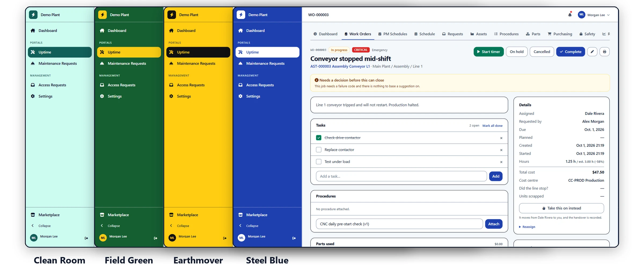Check the Test under load checkbox
Image resolution: width=644 pixels, height=268 pixels.
[319, 162]
